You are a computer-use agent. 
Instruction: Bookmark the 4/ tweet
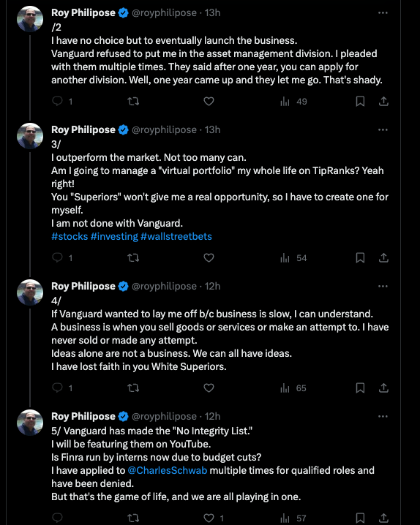click(360, 388)
